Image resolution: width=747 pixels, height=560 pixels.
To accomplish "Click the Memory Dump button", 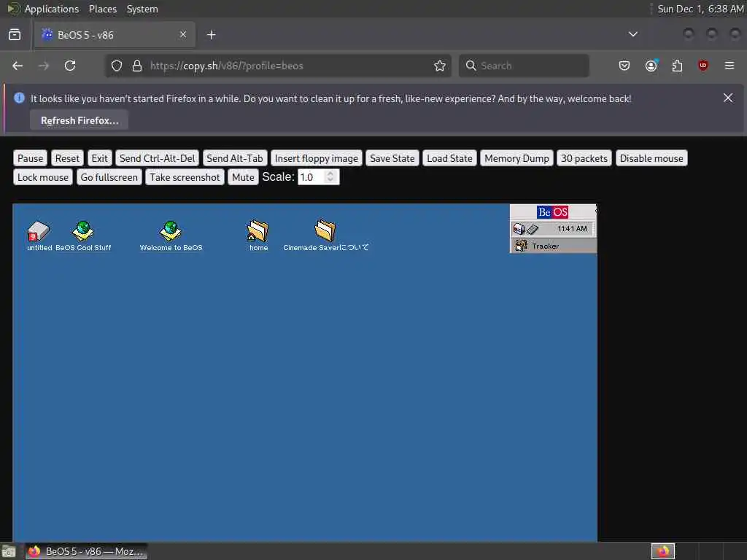I will (x=516, y=158).
